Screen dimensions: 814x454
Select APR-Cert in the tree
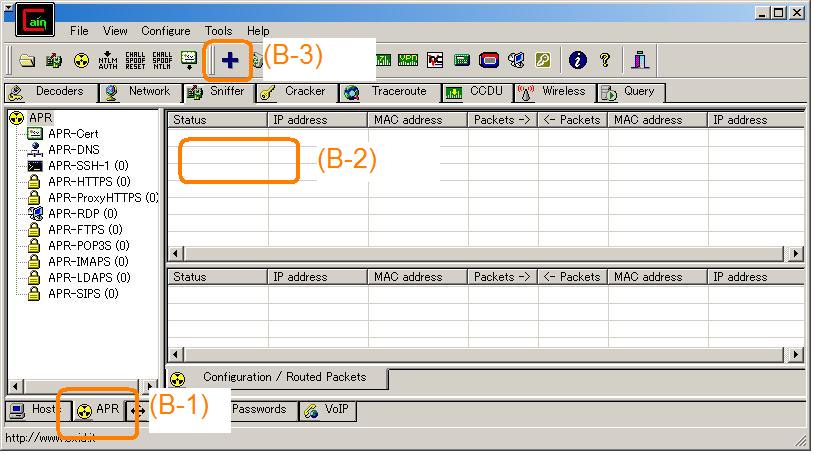73,134
